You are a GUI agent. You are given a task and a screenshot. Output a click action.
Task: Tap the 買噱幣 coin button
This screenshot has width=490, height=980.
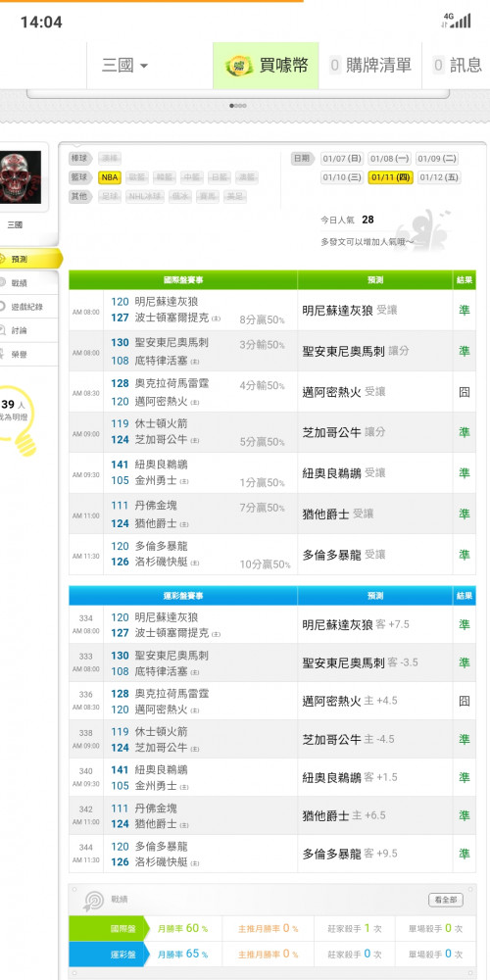click(x=267, y=65)
